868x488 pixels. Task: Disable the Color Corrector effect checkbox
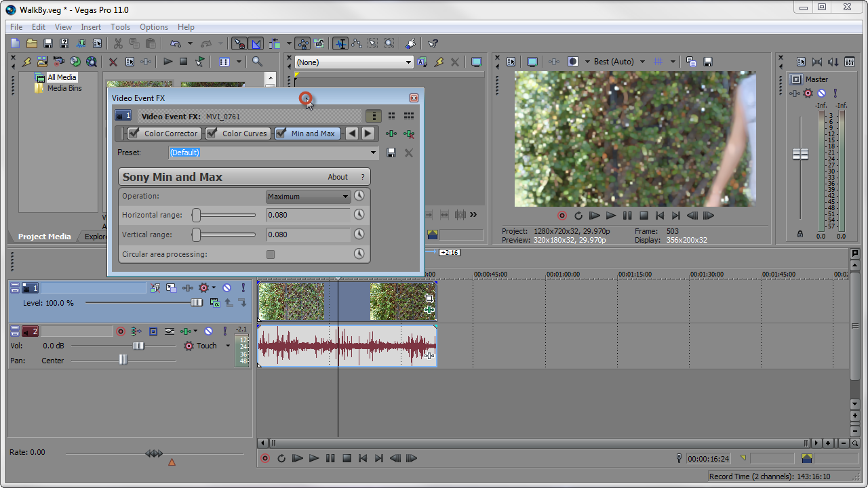[134, 134]
